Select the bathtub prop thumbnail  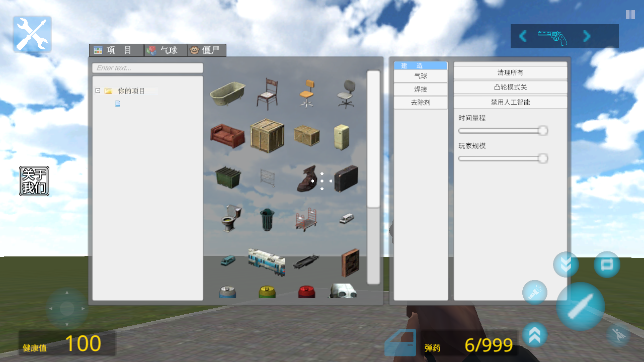coord(227,95)
